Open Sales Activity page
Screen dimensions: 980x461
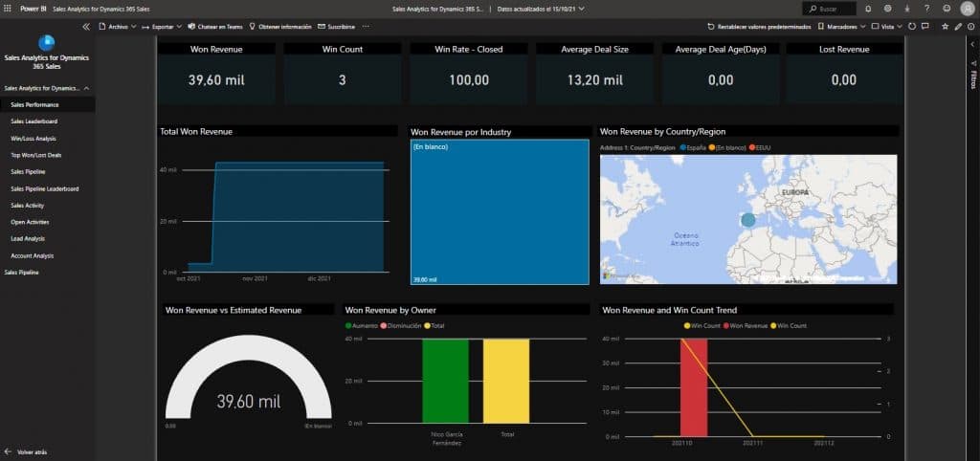click(48, 206)
